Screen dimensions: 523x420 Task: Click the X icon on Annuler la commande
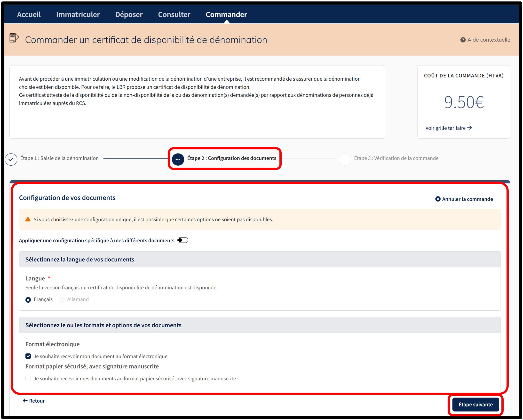point(438,199)
